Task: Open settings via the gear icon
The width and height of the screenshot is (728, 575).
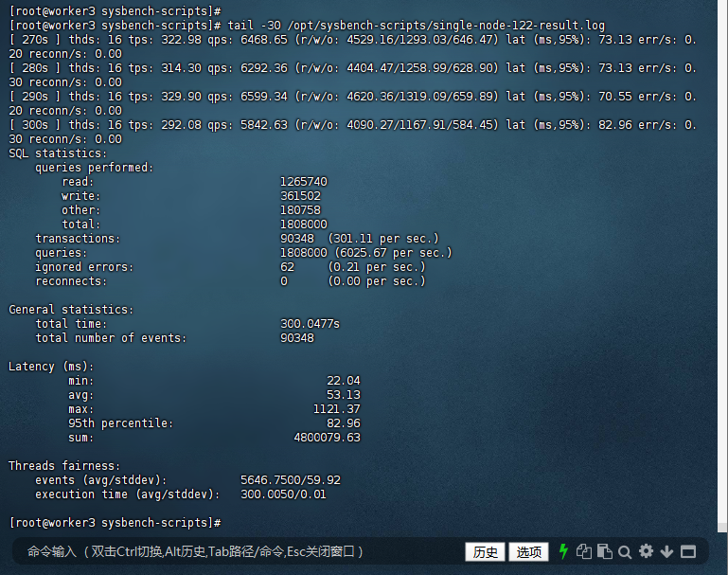Action: click(x=646, y=551)
